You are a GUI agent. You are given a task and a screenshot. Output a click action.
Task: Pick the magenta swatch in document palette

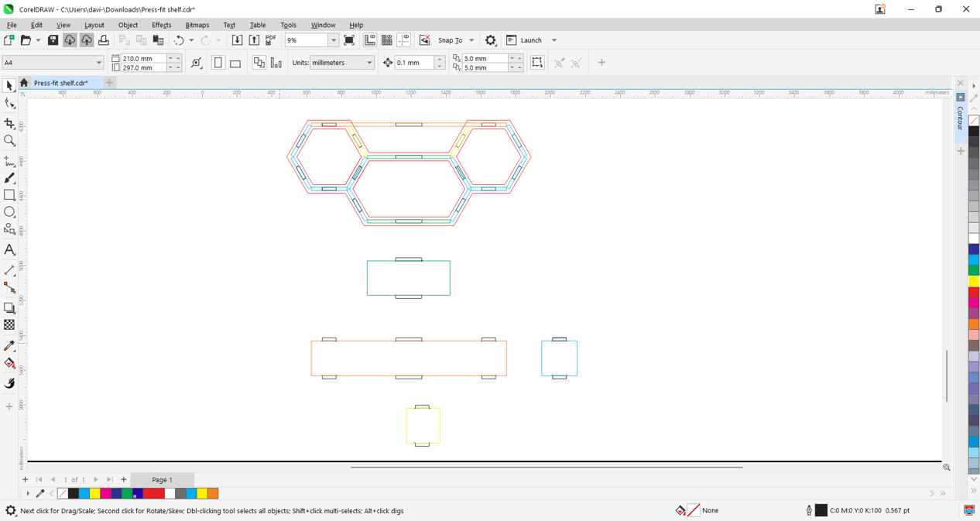pyautogui.click(x=105, y=493)
